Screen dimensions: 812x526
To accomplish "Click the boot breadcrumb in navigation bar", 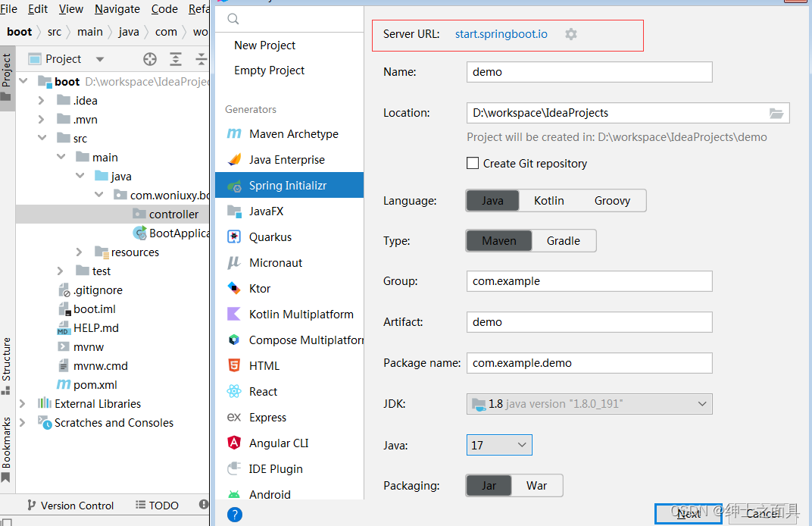I will [20, 32].
